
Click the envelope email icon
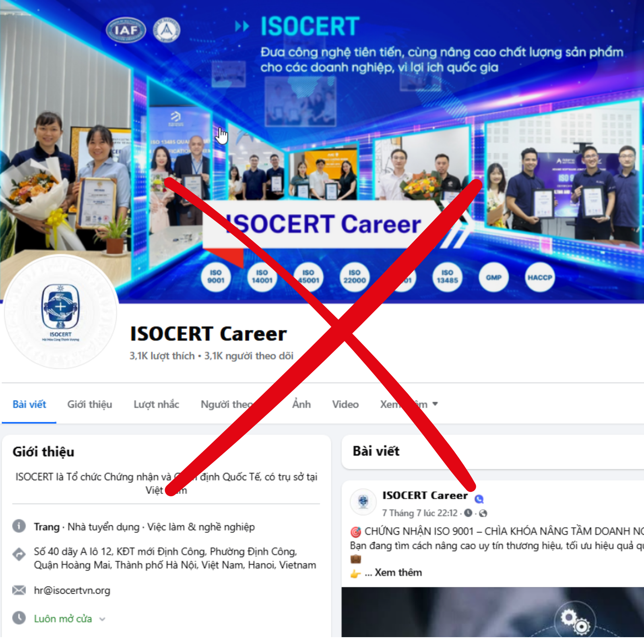coord(19,590)
